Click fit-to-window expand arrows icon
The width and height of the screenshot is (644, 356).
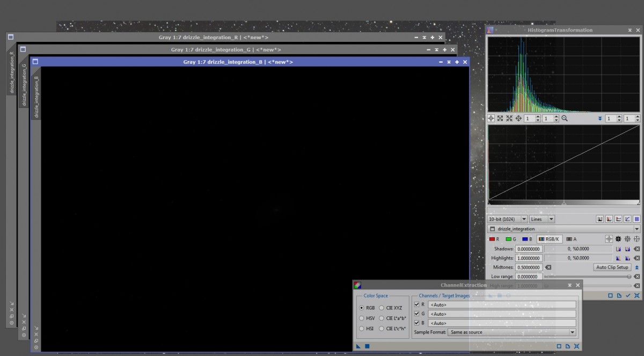pyautogui.click(x=500, y=118)
